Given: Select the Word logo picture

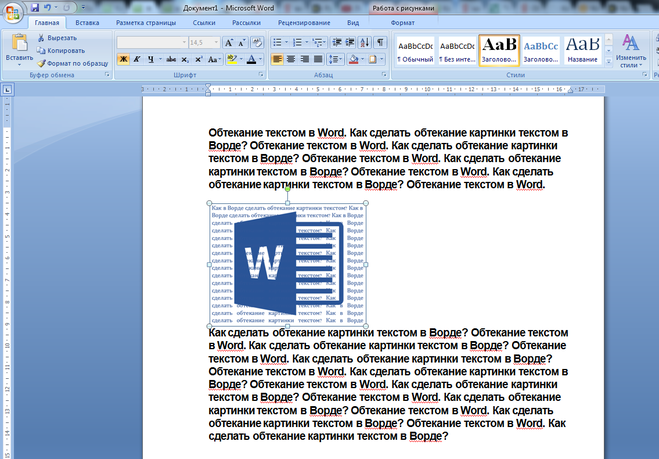Looking at the screenshot, I should click(x=287, y=264).
